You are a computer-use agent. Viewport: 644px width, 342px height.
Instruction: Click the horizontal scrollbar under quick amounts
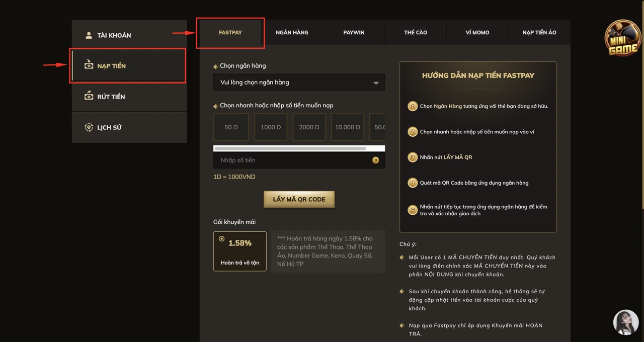coord(290,148)
